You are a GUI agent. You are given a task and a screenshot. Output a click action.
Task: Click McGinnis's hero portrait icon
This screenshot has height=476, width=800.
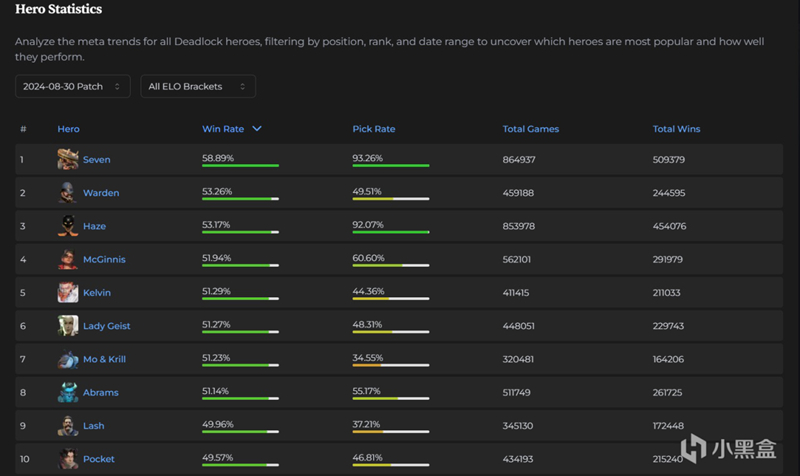click(68, 259)
